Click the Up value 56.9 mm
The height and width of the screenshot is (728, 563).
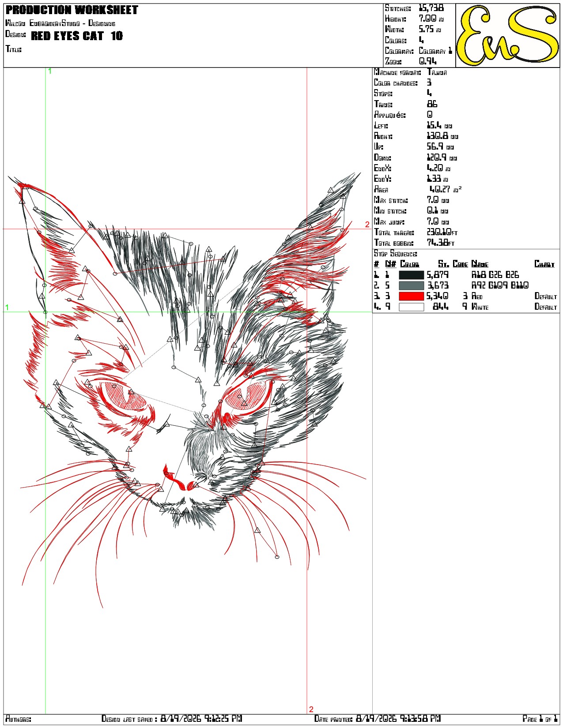(440, 146)
